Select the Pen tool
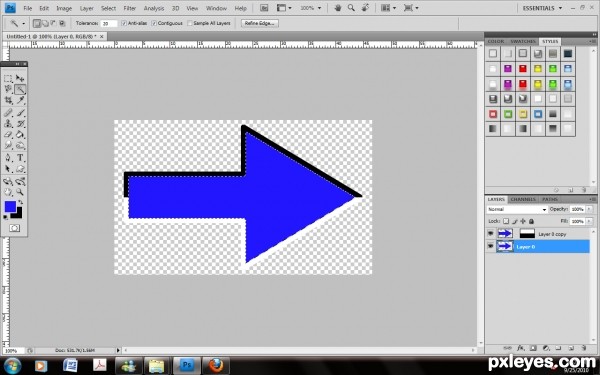Screen dimensions: 600x375 [8, 158]
